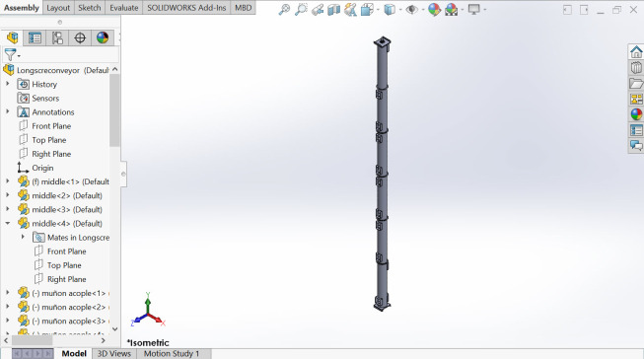This screenshot has height=359, width=644.
Task: Collapse the middle<4> component
Action: click(x=7, y=223)
